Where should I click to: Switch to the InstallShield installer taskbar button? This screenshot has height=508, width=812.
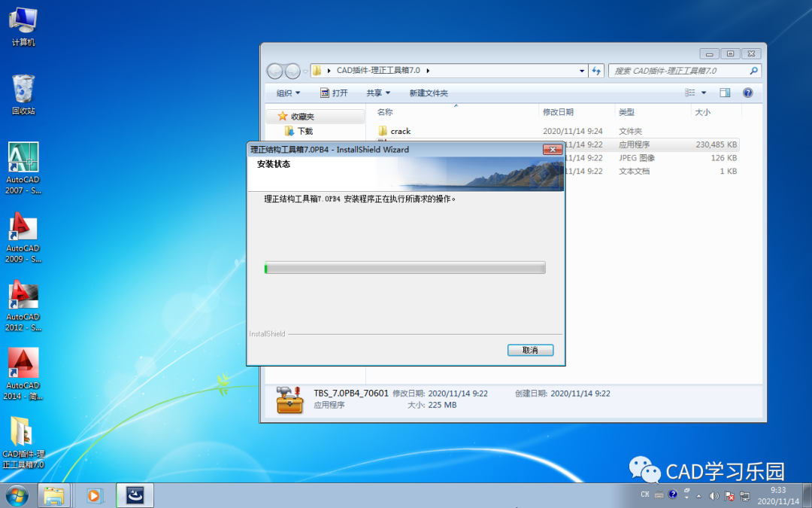135,495
